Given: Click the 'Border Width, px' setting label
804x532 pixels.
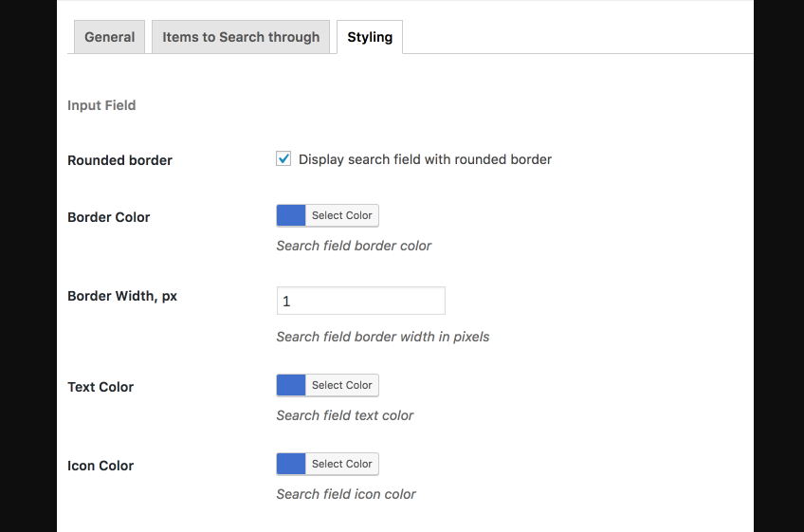Looking at the screenshot, I should pyautogui.click(x=122, y=296).
